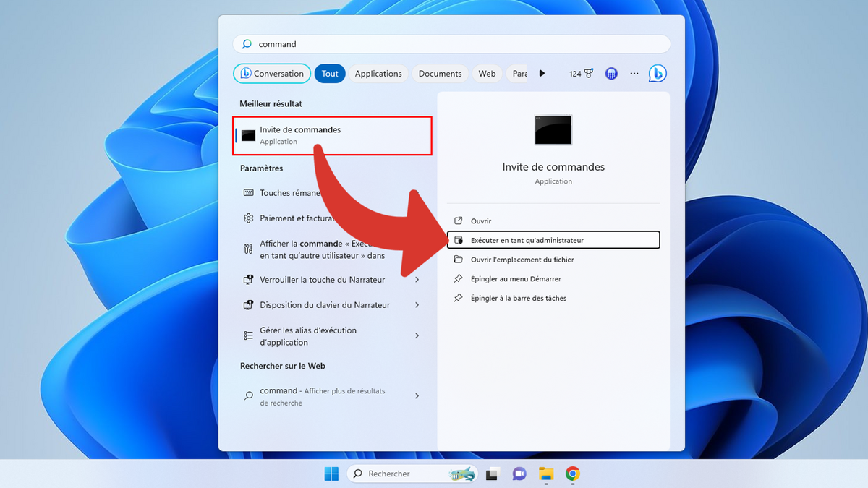Viewport: 868px width, 488px height.
Task: Expand Disposition du clavier du Narrateur chevron
Action: (x=417, y=305)
